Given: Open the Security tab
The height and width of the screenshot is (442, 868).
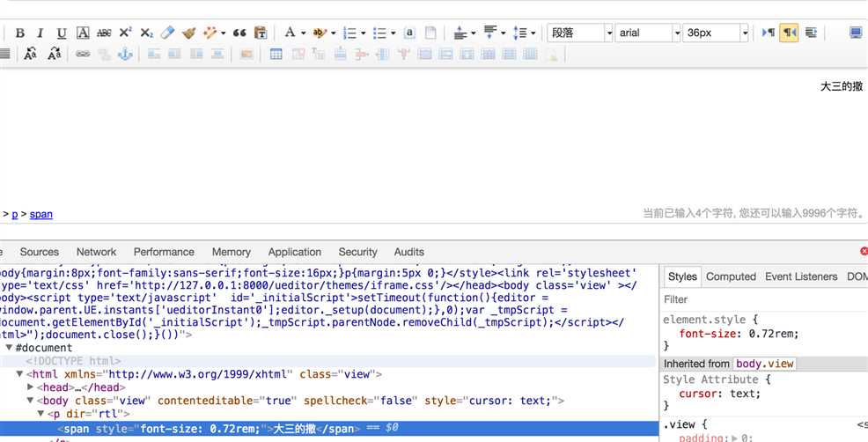Looking at the screenshot, I should click(x=357, y=252).
